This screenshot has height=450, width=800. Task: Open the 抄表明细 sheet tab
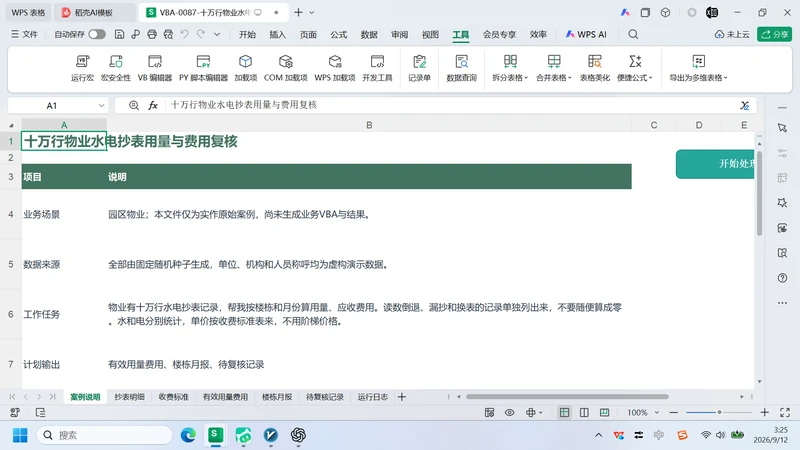tap(129, 396)
